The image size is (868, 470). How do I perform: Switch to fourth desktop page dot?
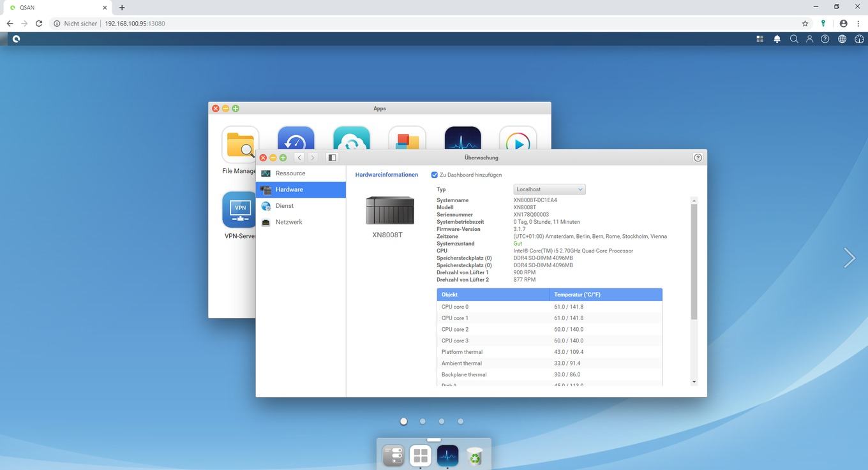(461, 422)
